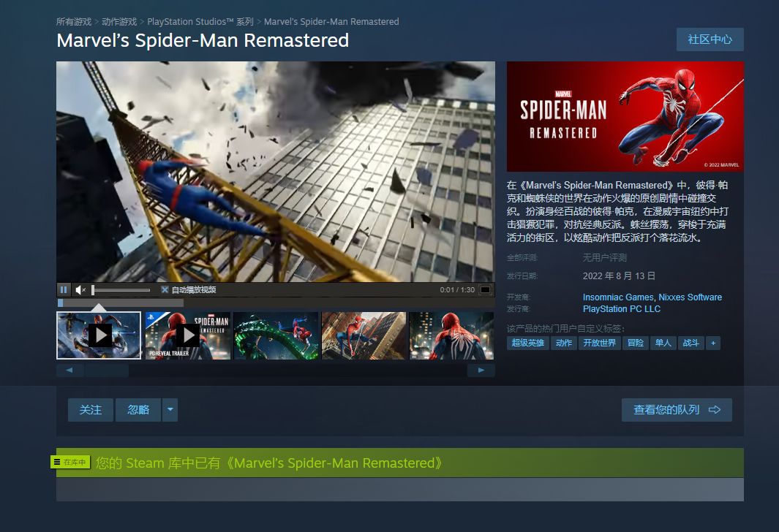Open the 社区中心 community hub
Viewport: 779px width, 532px height.
coord(710,39)
